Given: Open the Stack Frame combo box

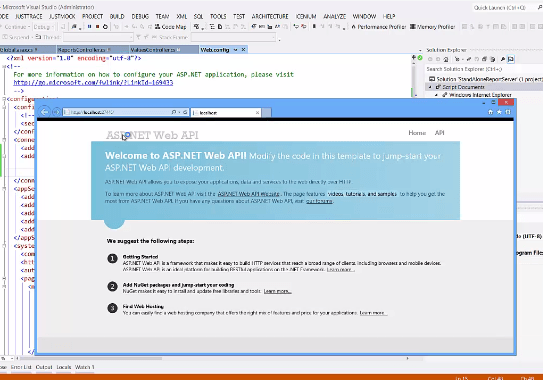Looking at the screenshot, I should [233, 37].
